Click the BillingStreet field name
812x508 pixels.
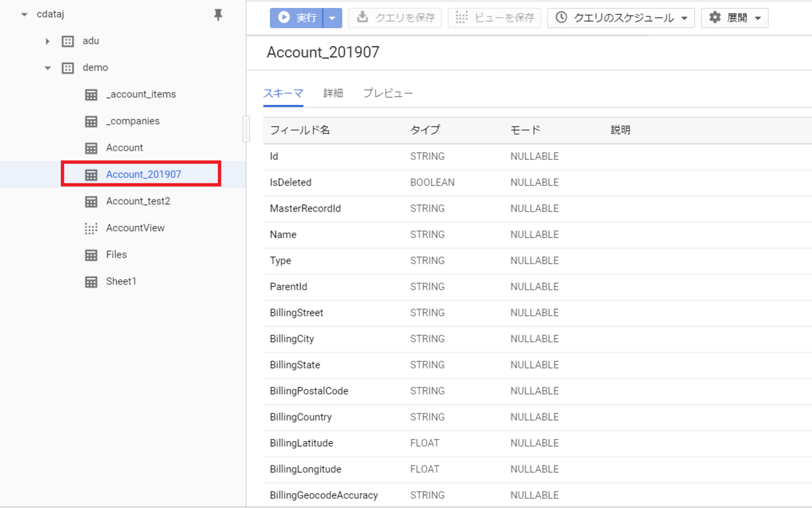[296, 313]
